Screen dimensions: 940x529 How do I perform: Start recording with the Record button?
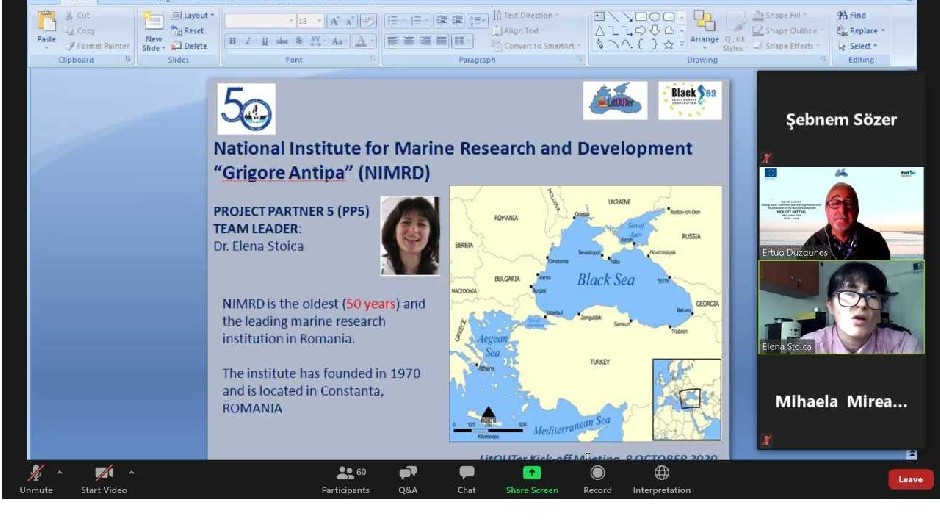[x=597, y=474]
